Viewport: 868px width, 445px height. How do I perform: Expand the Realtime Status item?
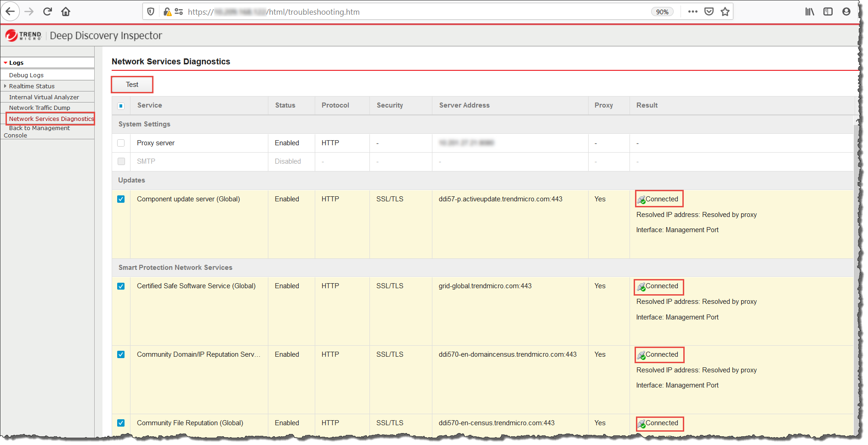(5, 86)
